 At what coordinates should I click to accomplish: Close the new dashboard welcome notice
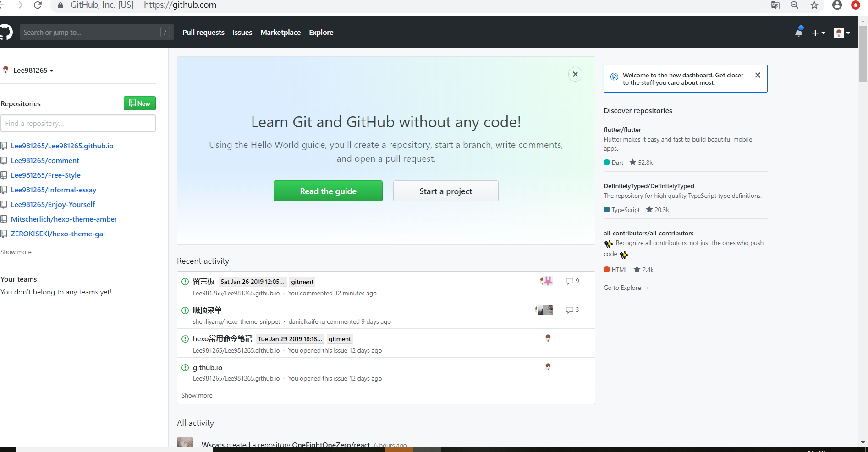coord(758,75)
